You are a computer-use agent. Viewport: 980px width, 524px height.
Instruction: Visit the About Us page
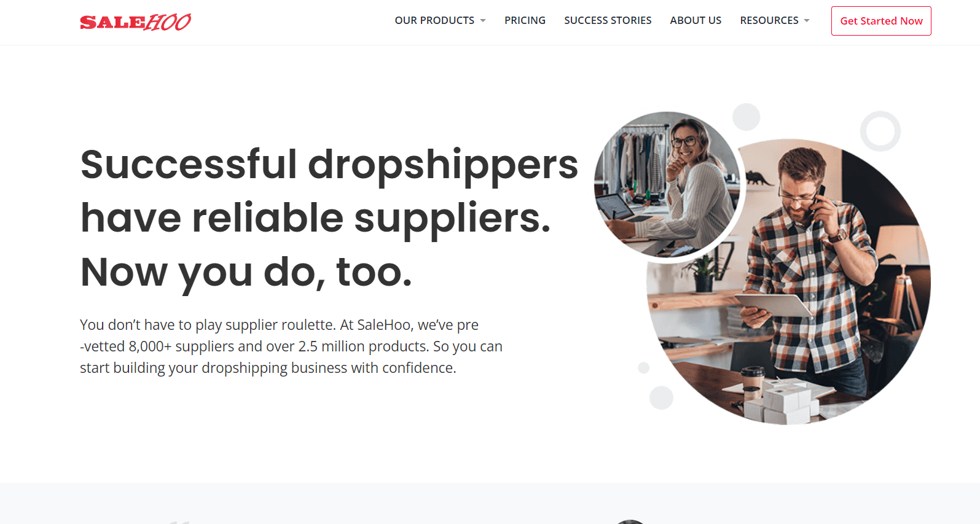(x=696, y=20)
